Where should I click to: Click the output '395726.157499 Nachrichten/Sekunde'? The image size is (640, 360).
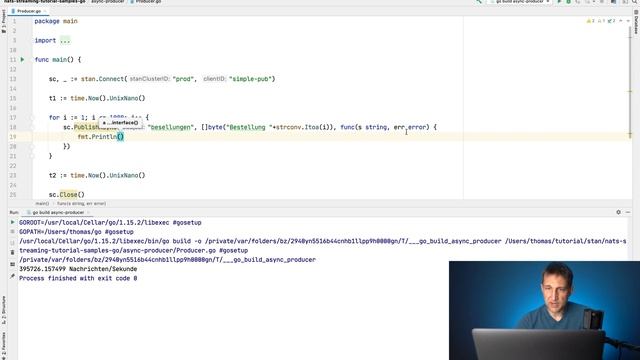tap(78, 269)
